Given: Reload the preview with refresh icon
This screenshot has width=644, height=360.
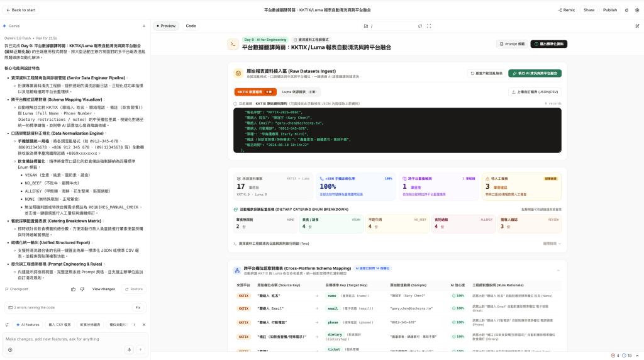Looking at the screenshot, I should coord(419,26).
